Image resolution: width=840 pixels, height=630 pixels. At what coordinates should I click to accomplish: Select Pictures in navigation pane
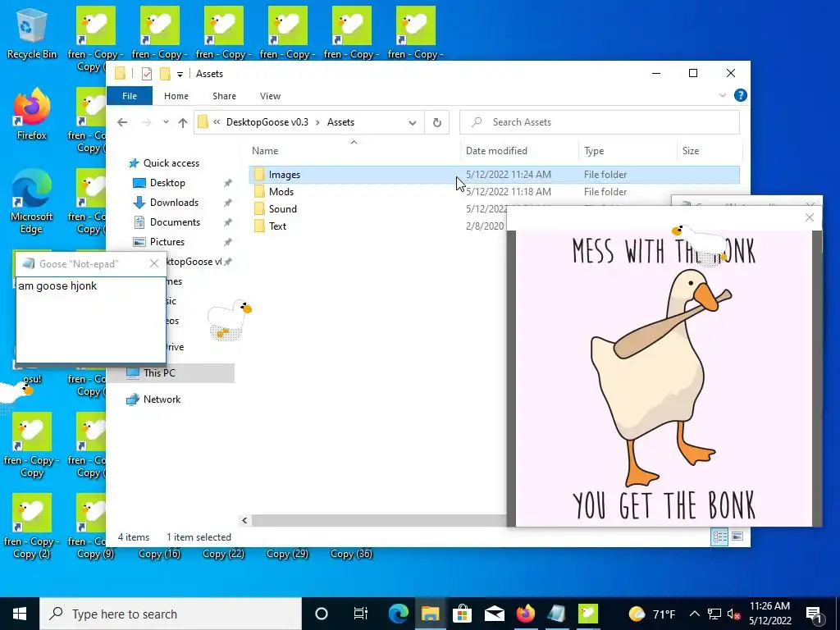(167, 242)
